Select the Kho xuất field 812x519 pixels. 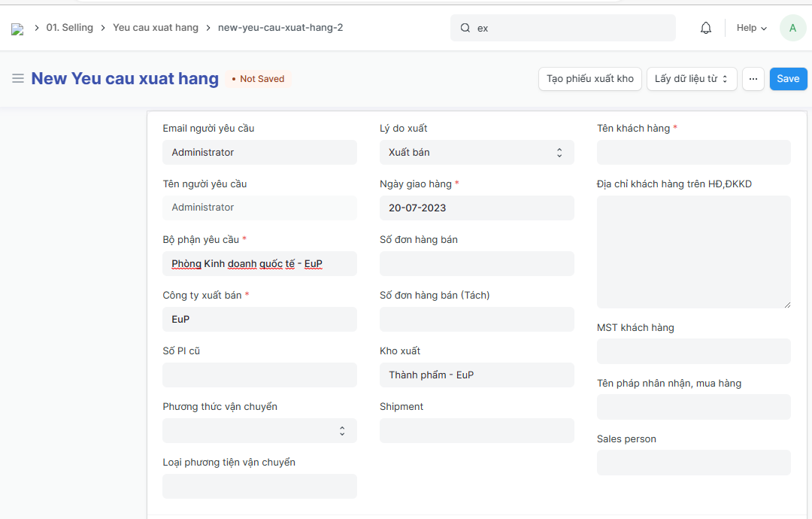(477, 375)
